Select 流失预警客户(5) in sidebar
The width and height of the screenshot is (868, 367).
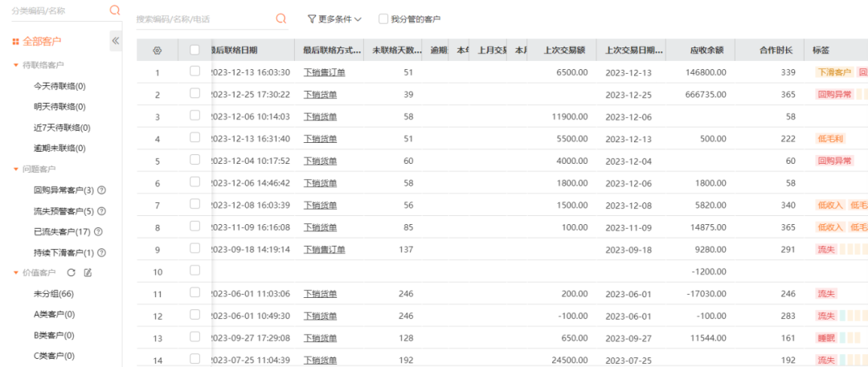[64, 211]
